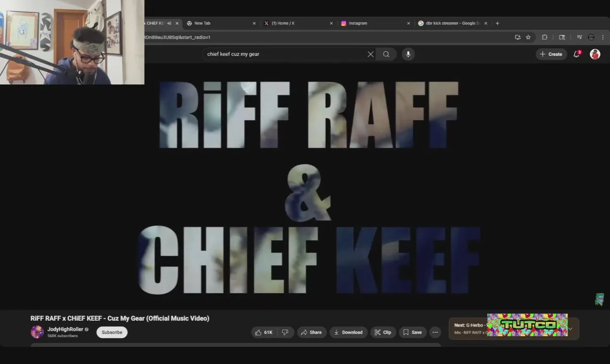Open the Chrome extensions puzzle icon

click(544, 37)
